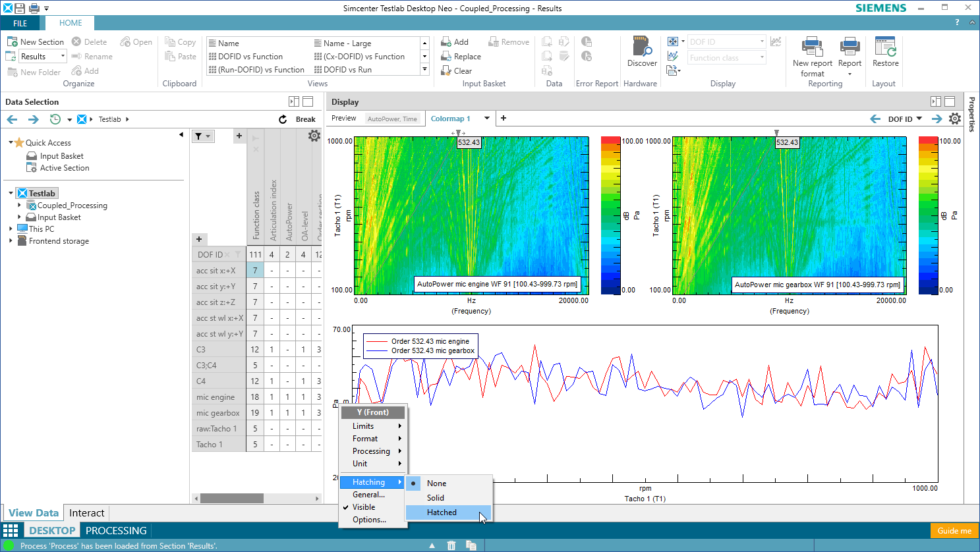Viewport: 980px width, 552px height.
Task: Expand the Coupled_Processing tree node
Action: click(x=19, y=206)
